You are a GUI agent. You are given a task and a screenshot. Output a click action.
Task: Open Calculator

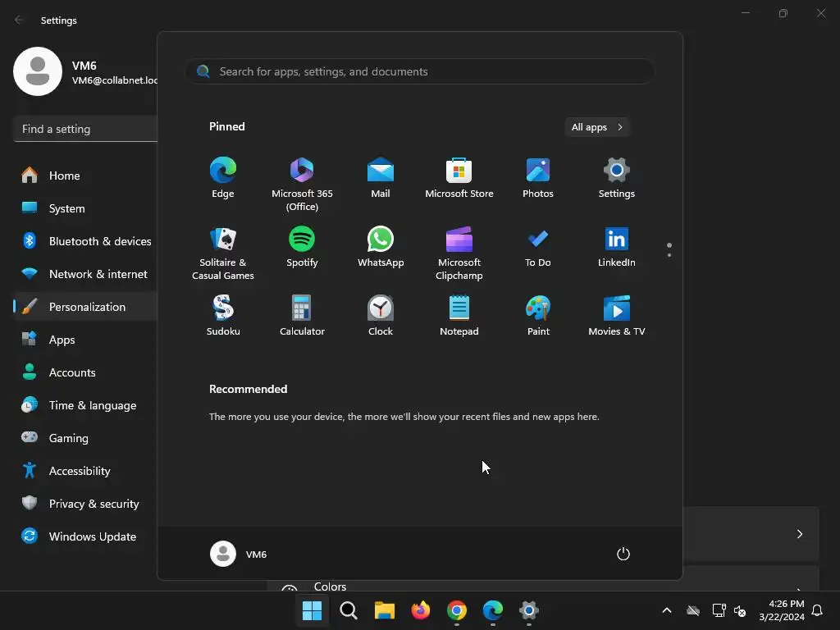(x=302, y=316)
